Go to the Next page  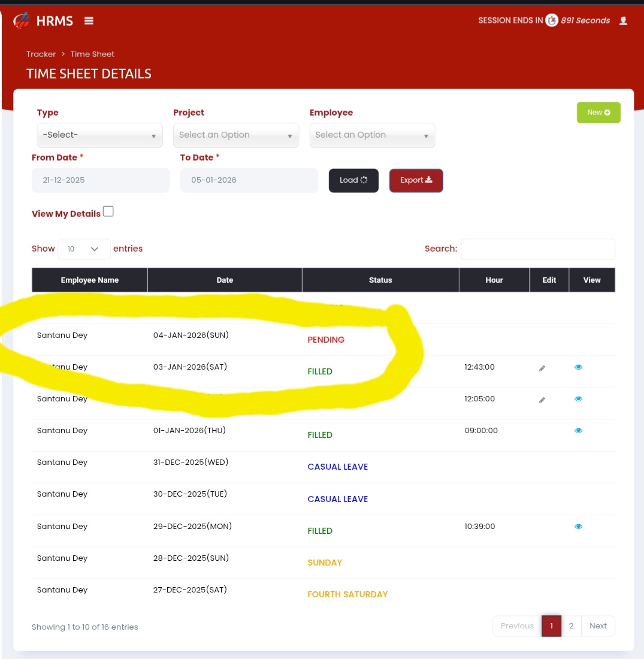pyautogui.click(x=598, y=626)
